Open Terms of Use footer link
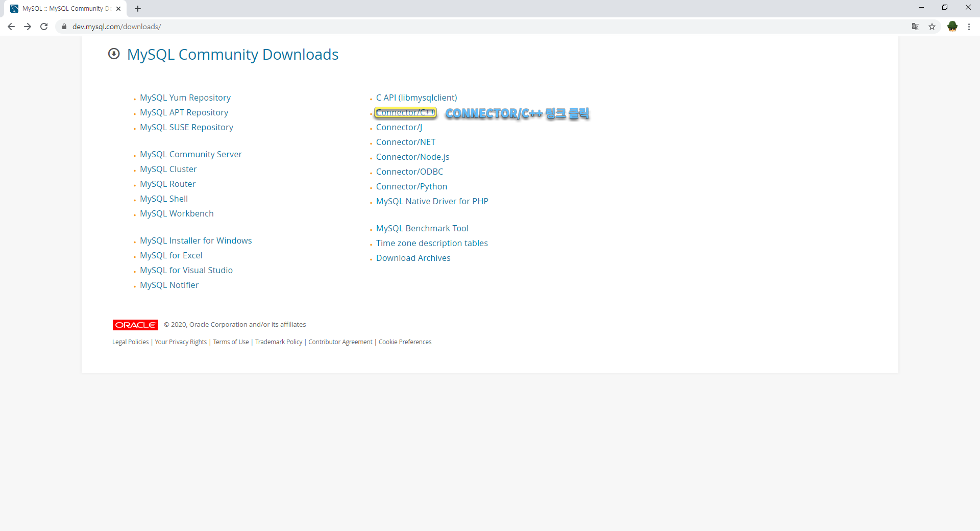The height and width of the screenshot is (531, 980). point(231,342)
